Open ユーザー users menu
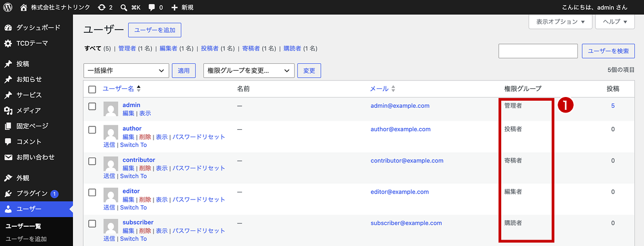 36,209
